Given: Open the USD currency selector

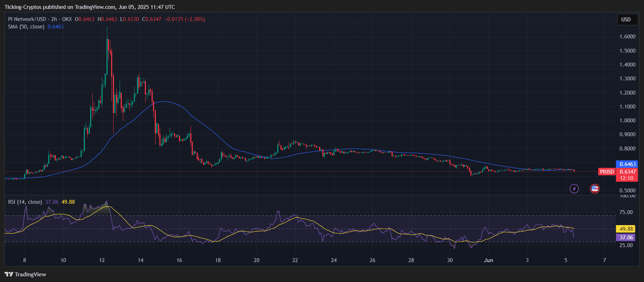Looking at the screenshot, I should tap(626, 20).
